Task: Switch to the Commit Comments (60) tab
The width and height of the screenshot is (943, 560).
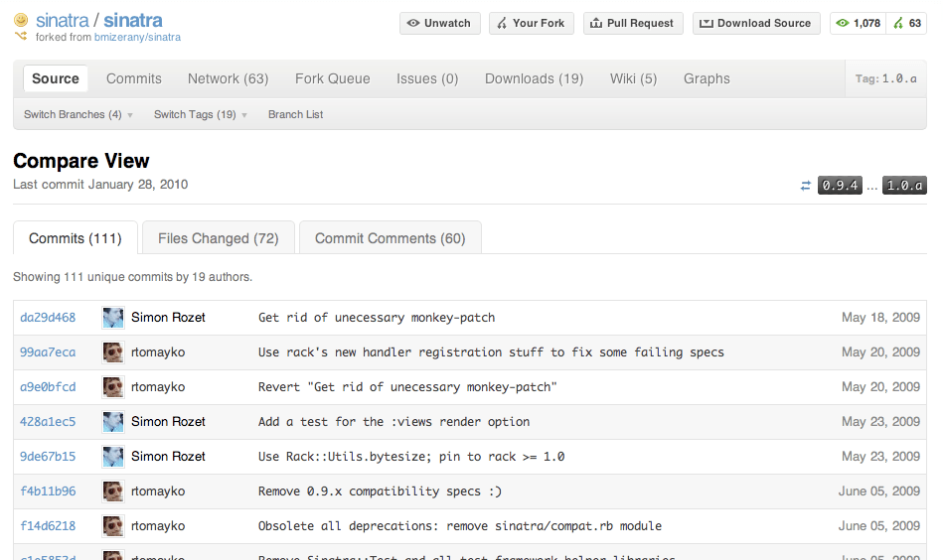Action: coord(390,238)
